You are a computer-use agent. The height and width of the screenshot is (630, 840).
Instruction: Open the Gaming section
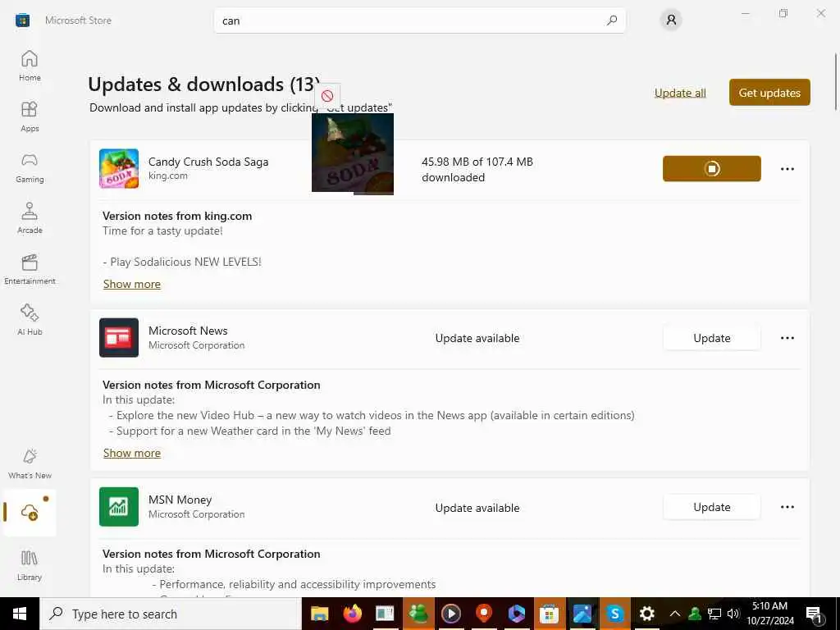click(x=30, y=167)
